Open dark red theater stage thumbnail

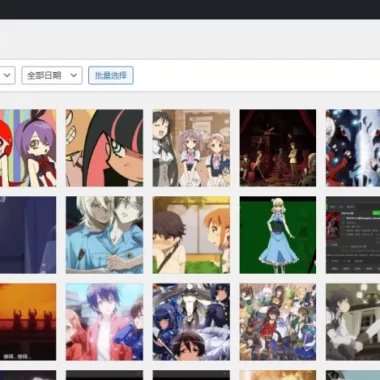[278, 148]
